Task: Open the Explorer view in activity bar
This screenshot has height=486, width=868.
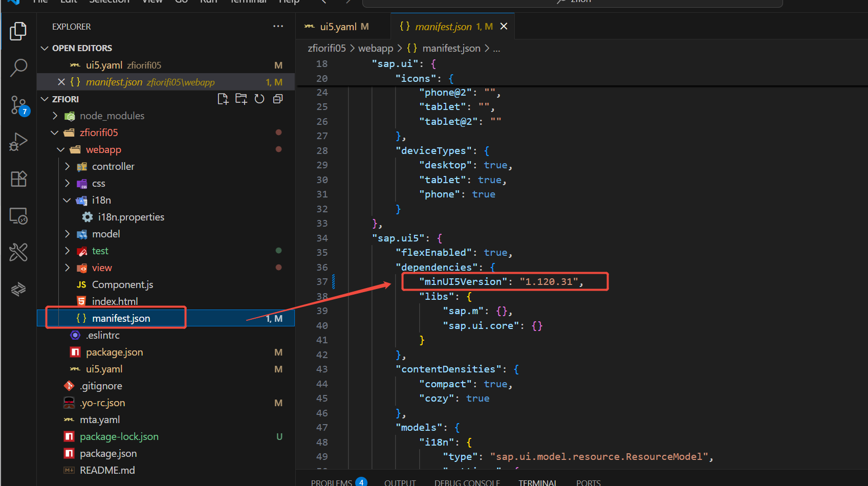Action: coord(18,31)
